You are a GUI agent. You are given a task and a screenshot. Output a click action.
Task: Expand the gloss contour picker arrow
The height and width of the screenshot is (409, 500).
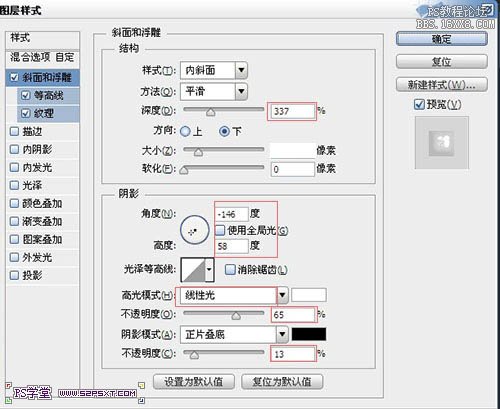point(209,270)
